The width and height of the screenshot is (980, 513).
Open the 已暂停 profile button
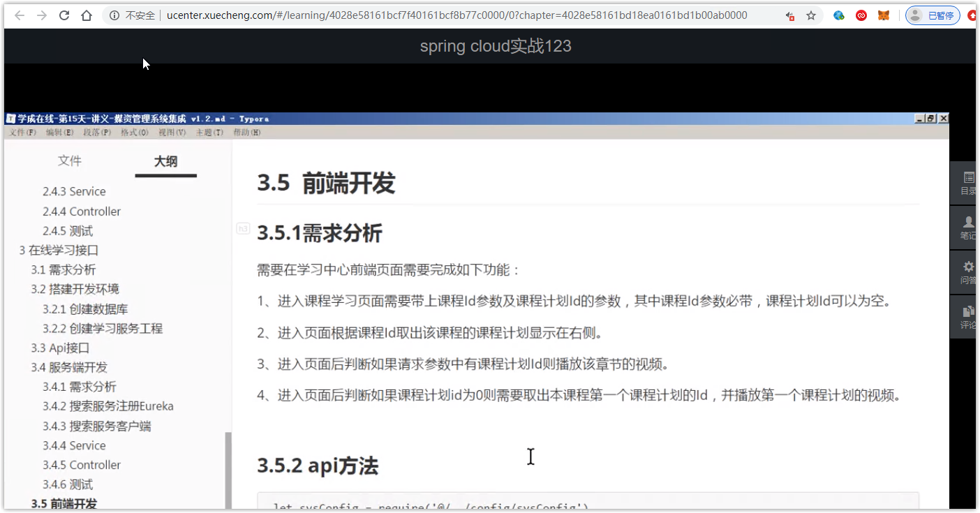tap(933, 15)
